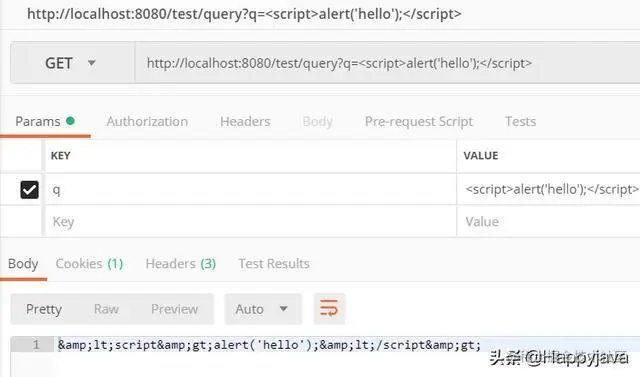Screen dimensions: 640x377
Task: Switch to the Params tab
Action: pos(45,121)
